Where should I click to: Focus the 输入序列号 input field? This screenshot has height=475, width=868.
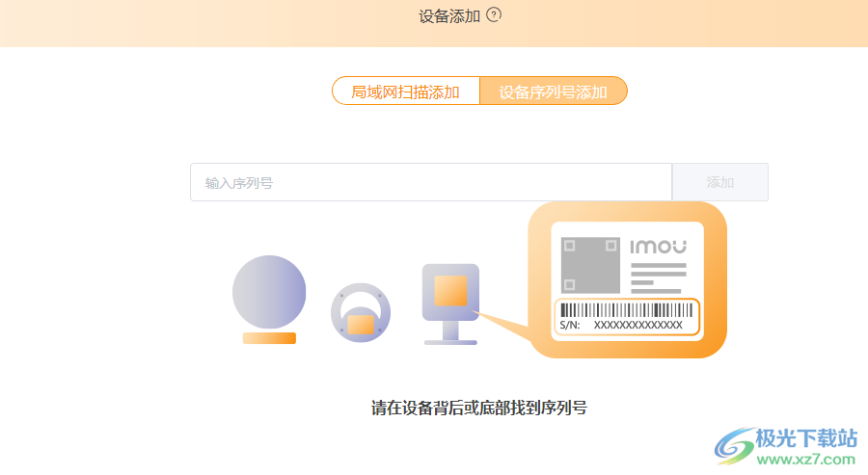(431, 182)
